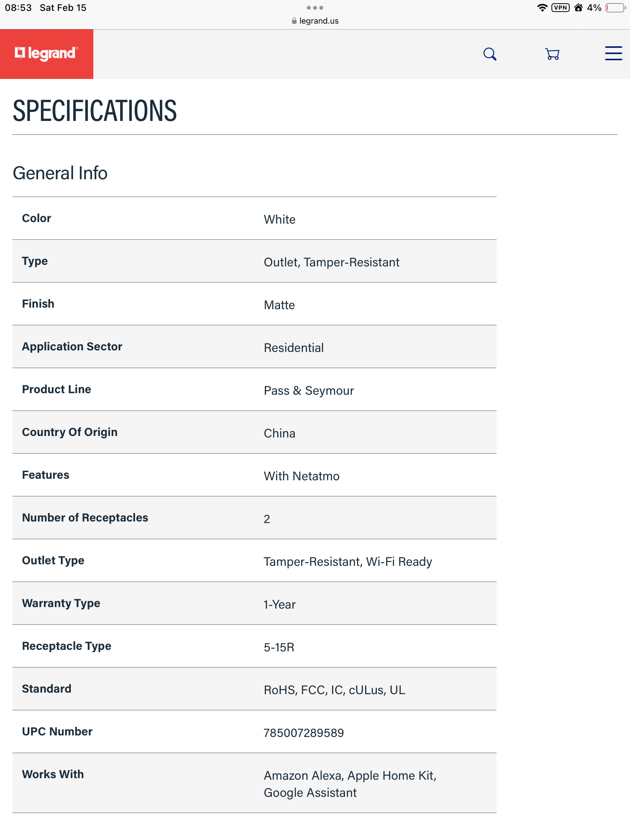Tap the battery indicator

click(615, 8)
